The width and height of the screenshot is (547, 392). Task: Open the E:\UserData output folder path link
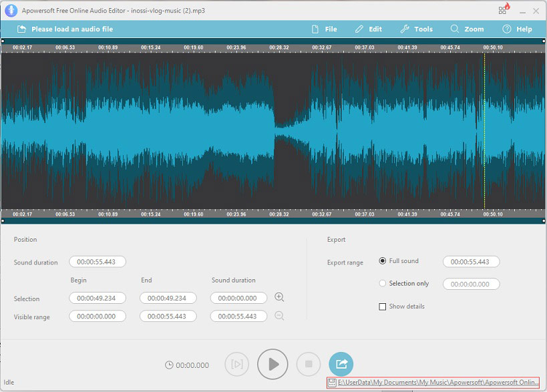click(x=438, y=383)
